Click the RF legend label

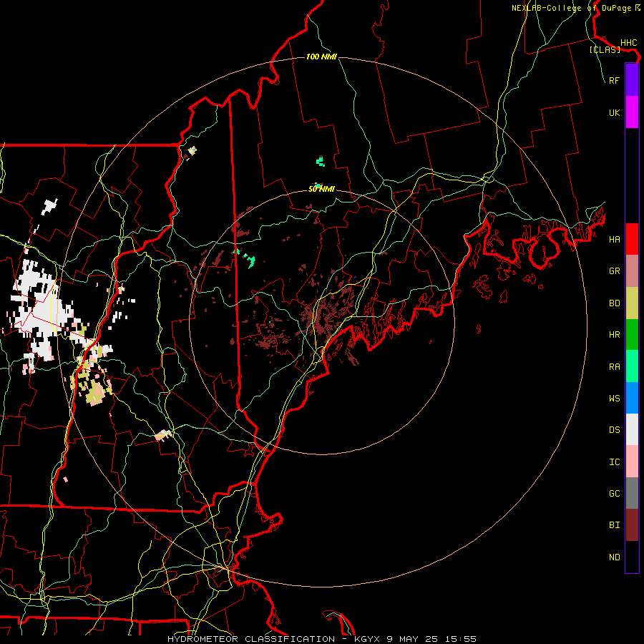pyautogui.click(x=614, y=80)
